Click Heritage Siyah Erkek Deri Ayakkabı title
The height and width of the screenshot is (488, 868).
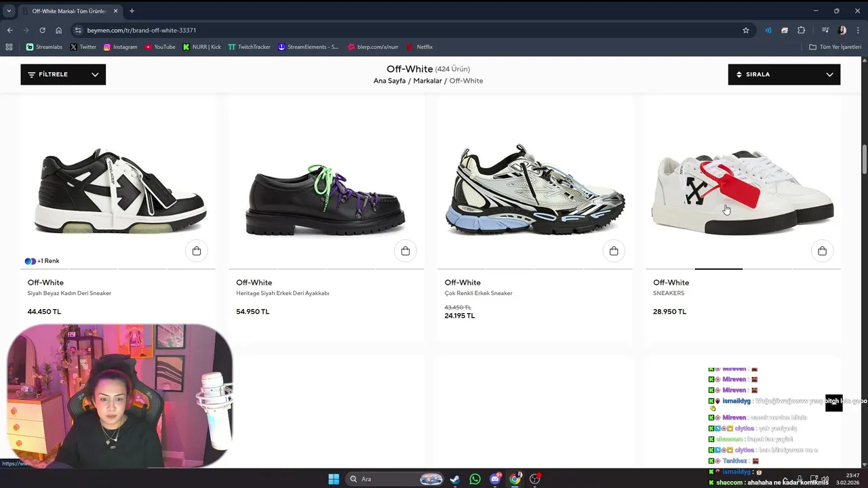coord(283,293)
